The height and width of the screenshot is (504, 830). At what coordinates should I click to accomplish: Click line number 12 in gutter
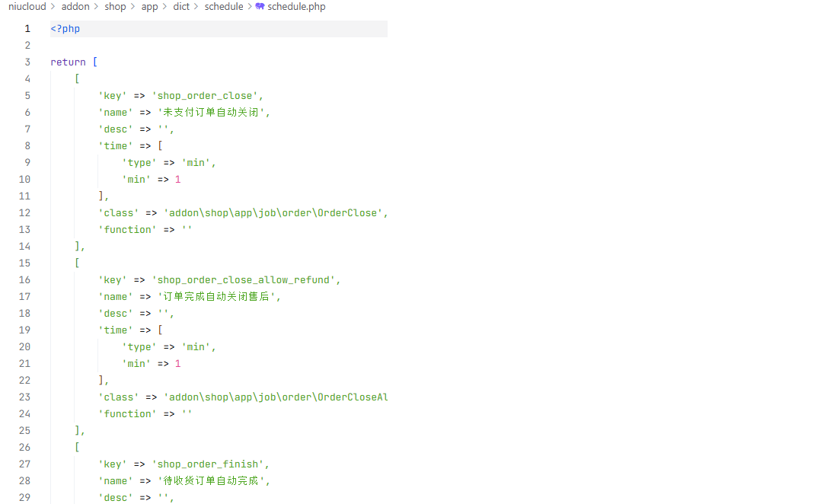point(25,213)
